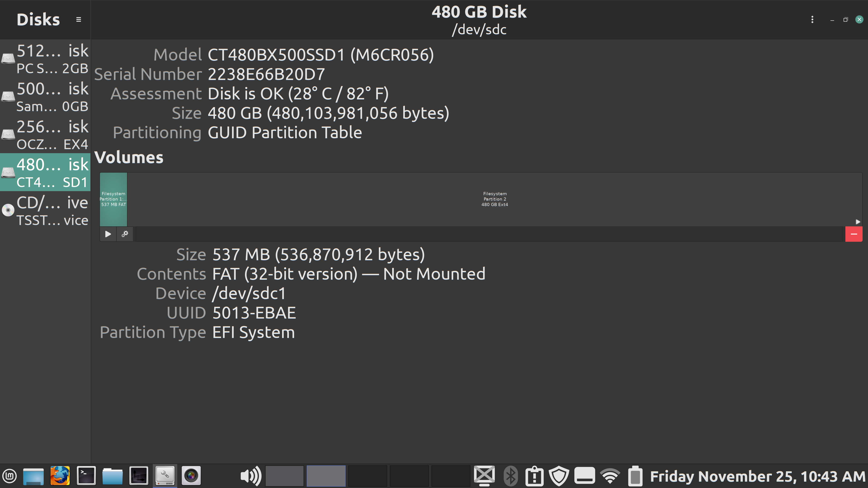
Task: Focus the Disks window in taskbar
Action: click(x=165, y=476)
